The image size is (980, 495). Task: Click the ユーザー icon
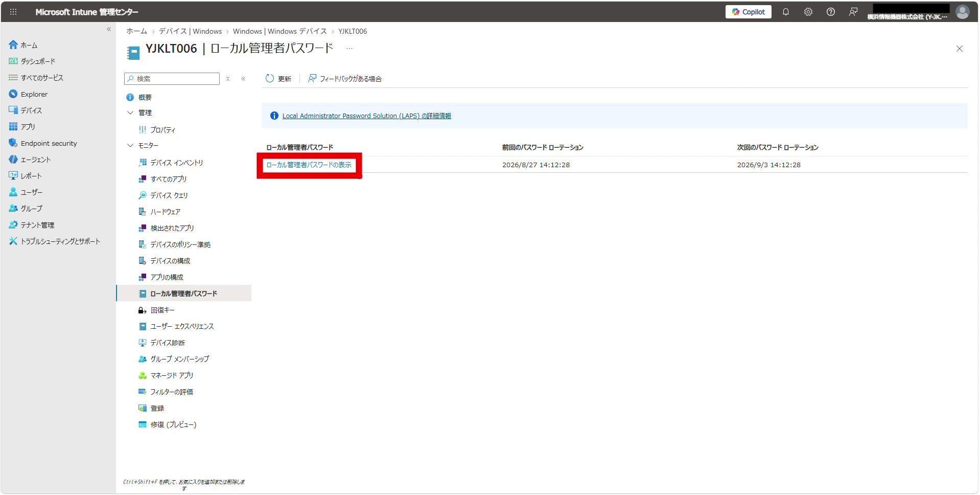[13, 192]
